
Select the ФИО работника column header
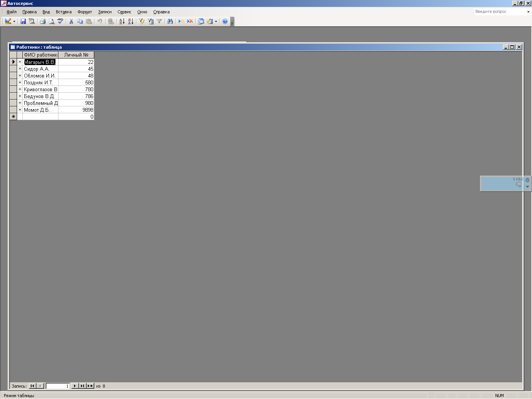tap(40, 55)
